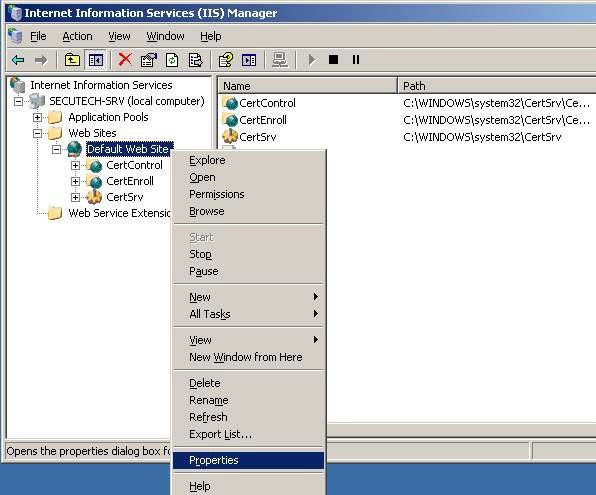Select the CertControl row name in list

[267, 103]
